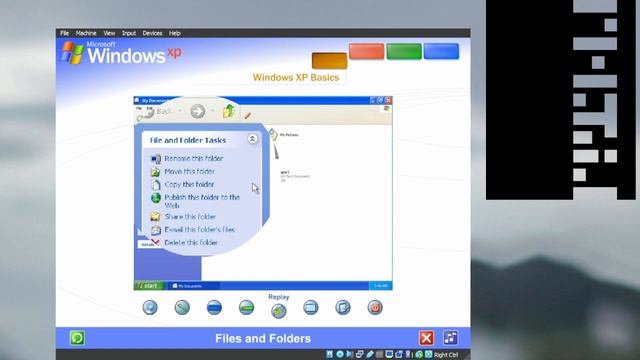
Task: Click the round button with pages icon
Action: pyautogui.click(x=343, y=307)
